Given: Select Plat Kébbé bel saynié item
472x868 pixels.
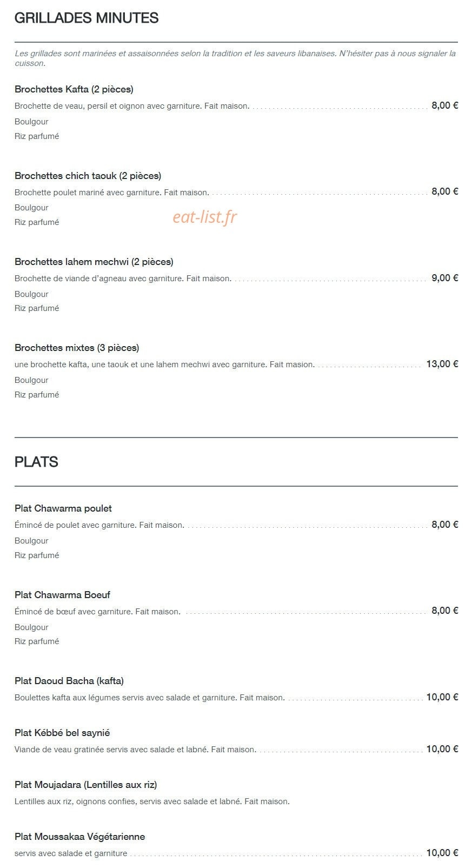Looking at the screenshot, I should [62, 733].
